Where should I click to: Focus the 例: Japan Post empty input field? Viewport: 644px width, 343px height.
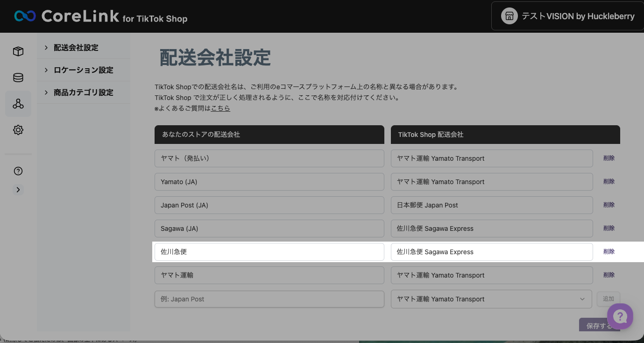click(x=269, y=299)
